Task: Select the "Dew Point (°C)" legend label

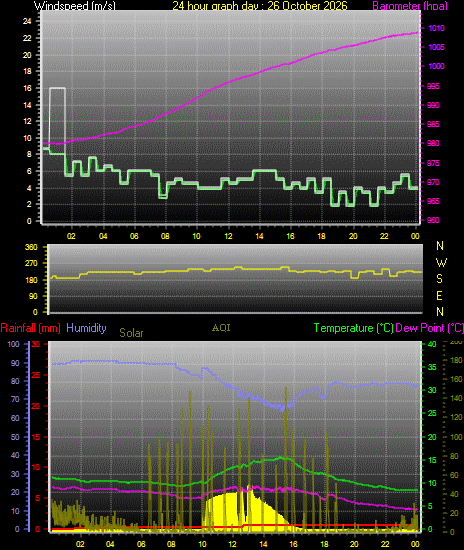Action: pyautogui.click(x=430, y=328)
